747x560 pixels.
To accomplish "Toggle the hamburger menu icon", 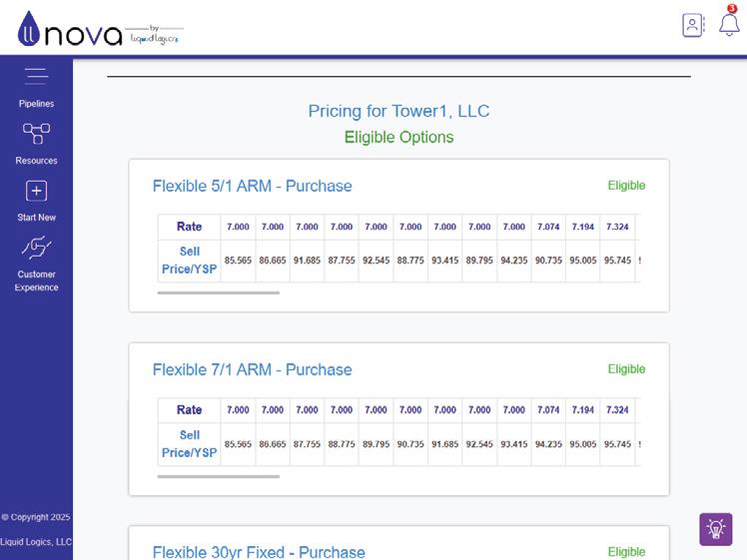I will tap(36, 76).
